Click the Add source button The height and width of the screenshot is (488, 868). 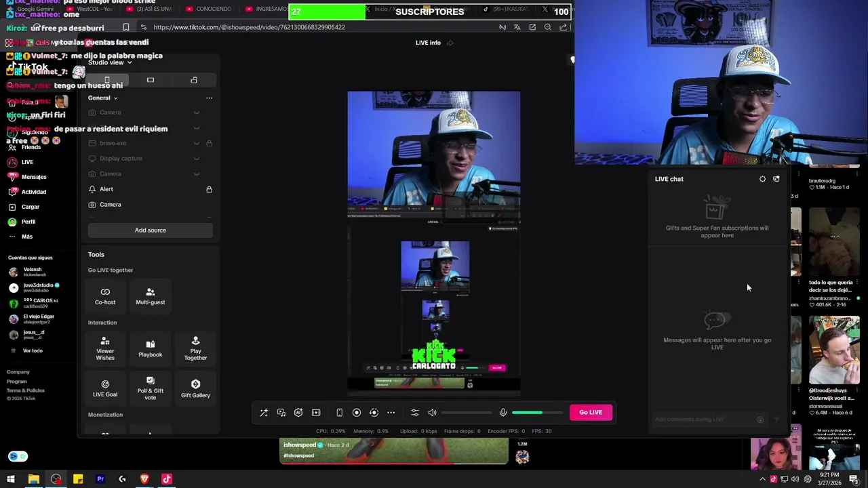pos(150,230)
